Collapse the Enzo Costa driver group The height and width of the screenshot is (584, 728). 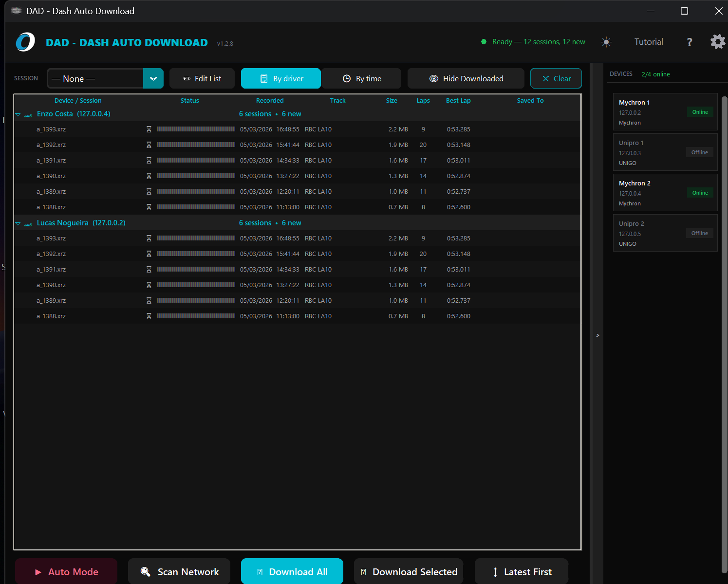click(x=18, y=115)
